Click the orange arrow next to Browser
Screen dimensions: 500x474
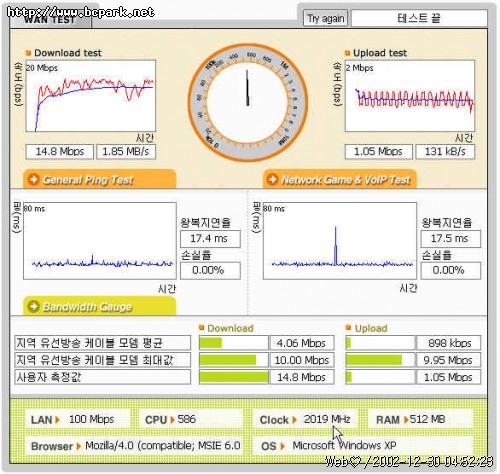pyautogui.click(x=79, y=446)
